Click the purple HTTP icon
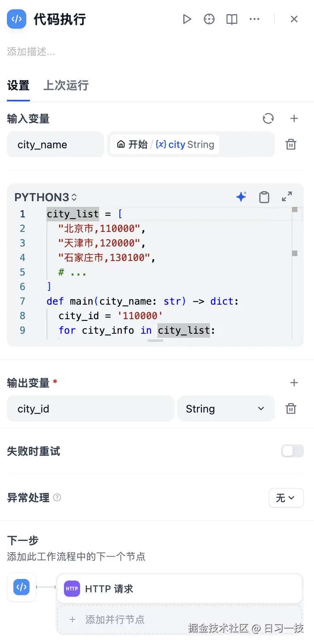Viewport: 314px width, 644px height. click(x=72, y=589)
